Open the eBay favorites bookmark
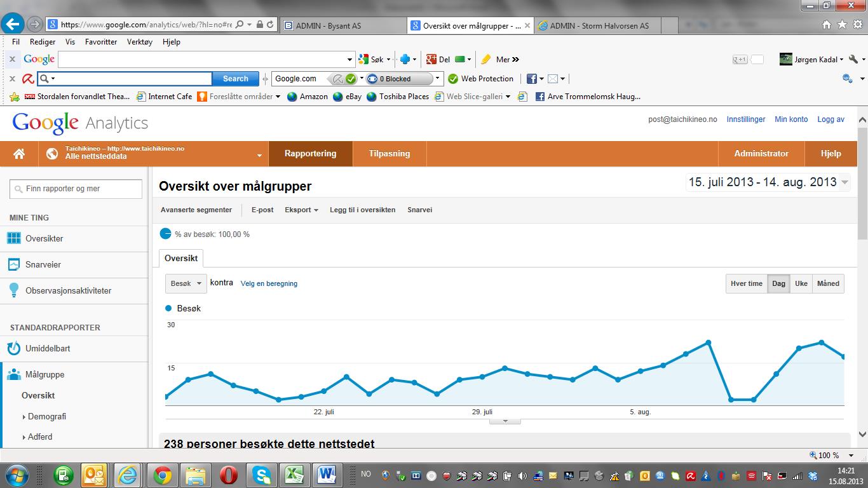This screenshot has width=868, height=488. (x=347, y=97)
